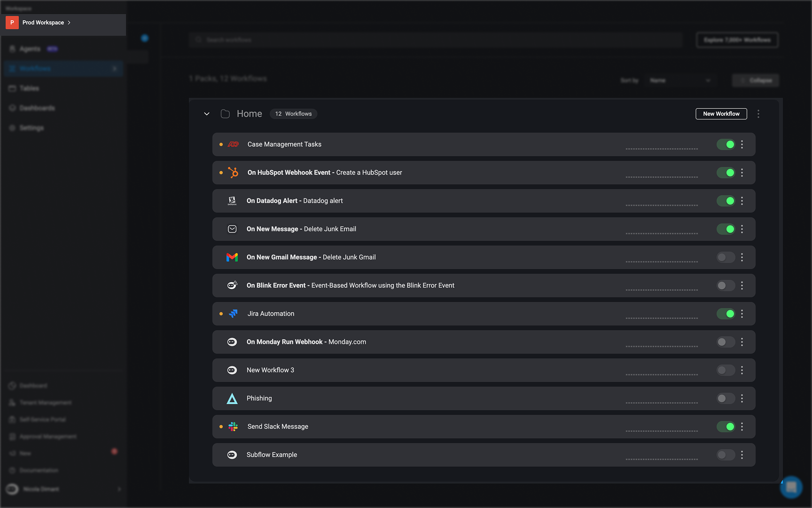
Task: Enable the Delete Junk Gmail workflow toggle
Action: (x=726, y=257)
